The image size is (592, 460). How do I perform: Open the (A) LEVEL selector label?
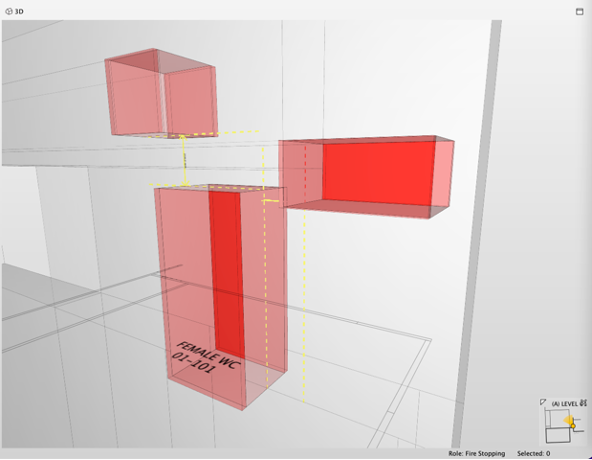[x=564, y=404]
